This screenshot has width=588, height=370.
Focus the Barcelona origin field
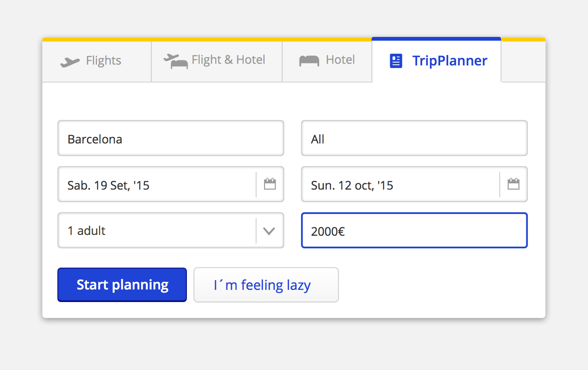point(171,138)
